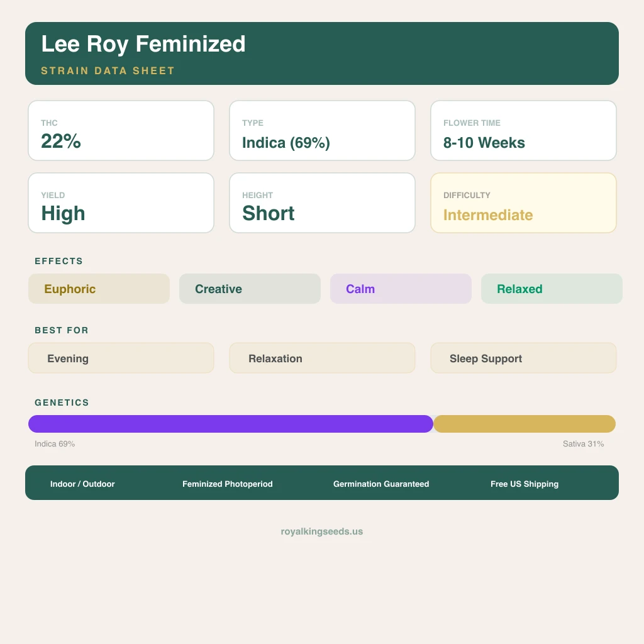This screenshot has width=644, height=644.
Task: Click the purple Indica genetics bar segment
Action: [231, 424]
